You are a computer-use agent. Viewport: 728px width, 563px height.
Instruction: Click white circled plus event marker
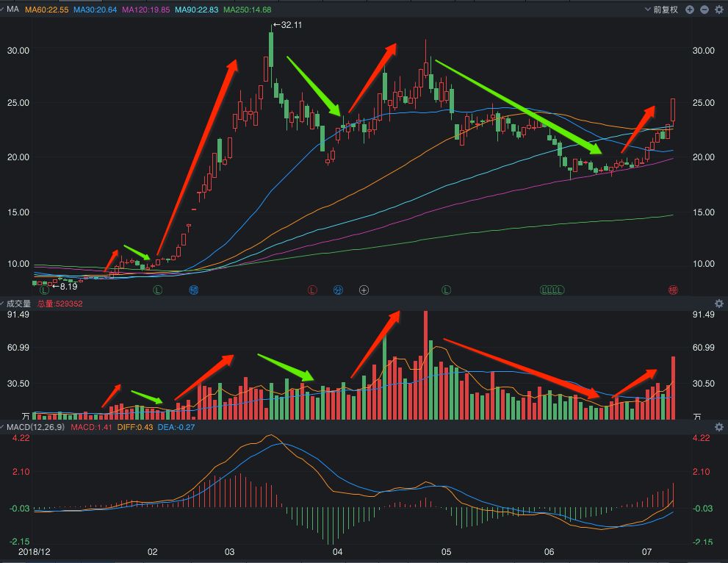coord(364,290)
